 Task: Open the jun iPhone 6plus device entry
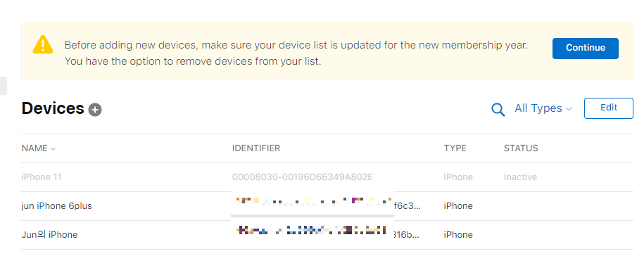327,206
